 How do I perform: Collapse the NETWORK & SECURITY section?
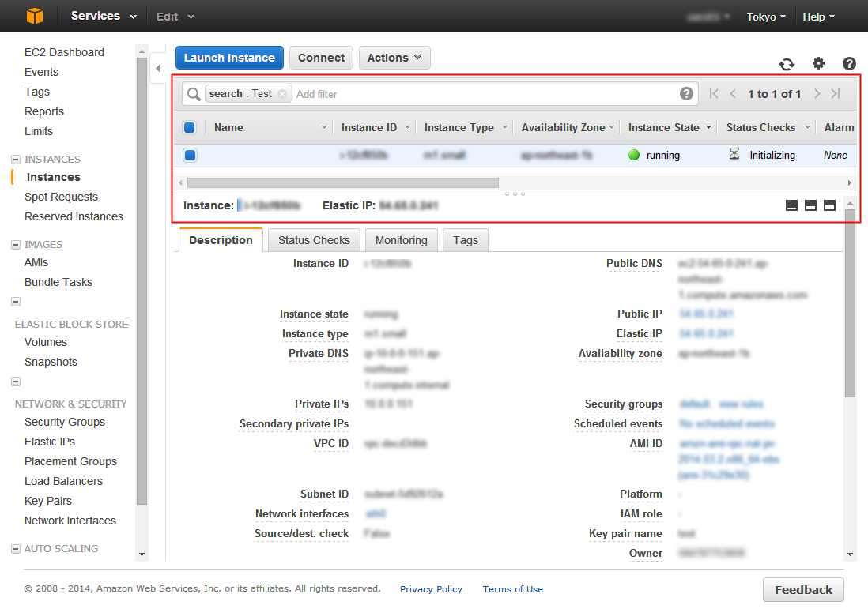tap(16, 382)
